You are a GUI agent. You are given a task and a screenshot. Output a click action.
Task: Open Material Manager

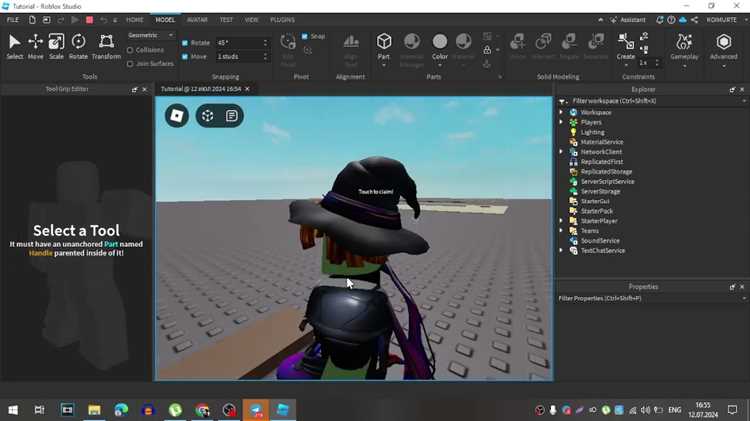point(411,42)
